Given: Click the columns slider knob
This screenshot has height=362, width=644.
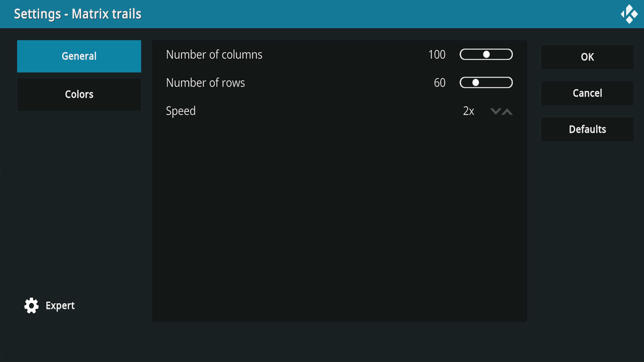Looking at the screenshot, I should pyautogui.click(x=486, y=54).
